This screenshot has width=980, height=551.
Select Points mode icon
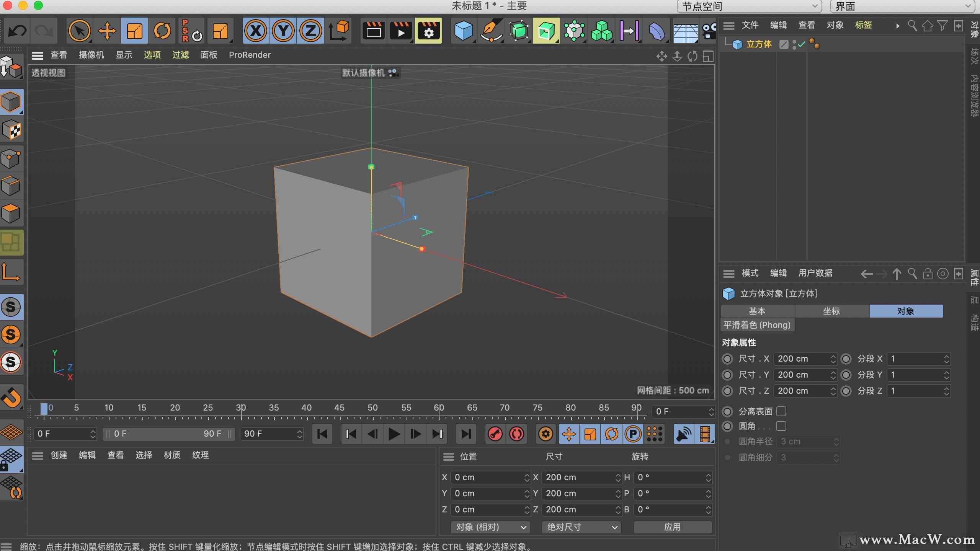[11, 158]
